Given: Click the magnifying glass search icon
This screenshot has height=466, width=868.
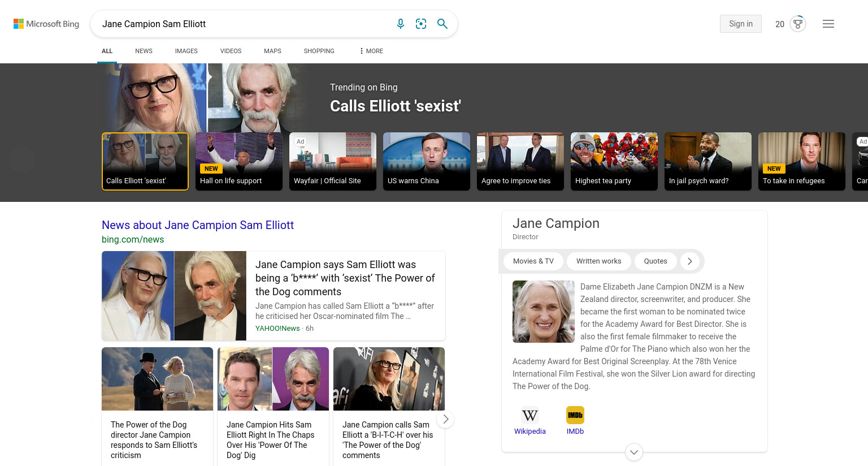Looking at the screenshot, I should 442,24.
